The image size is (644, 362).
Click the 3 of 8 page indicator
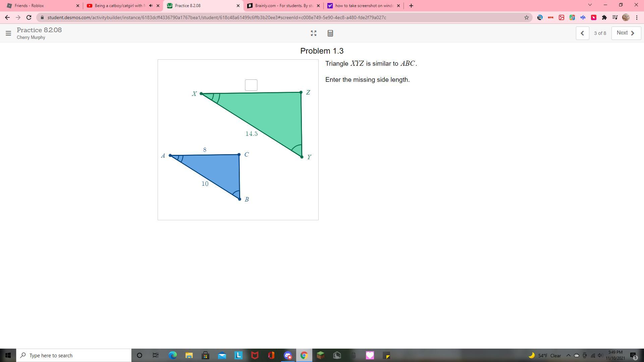click(600, 33)
